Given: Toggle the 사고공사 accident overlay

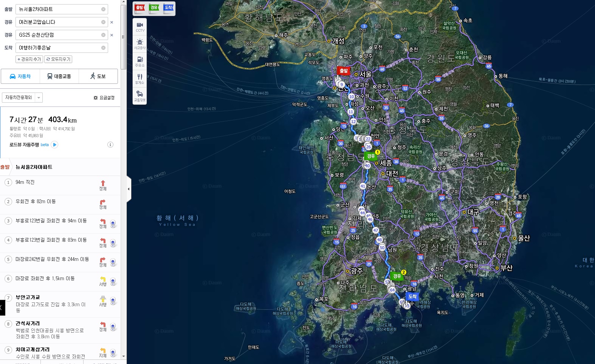Looking at the screenshot, I should click(140, 44).
